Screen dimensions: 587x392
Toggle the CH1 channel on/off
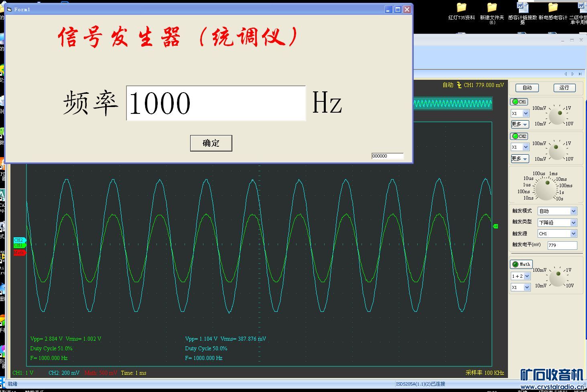coord(519,102)
